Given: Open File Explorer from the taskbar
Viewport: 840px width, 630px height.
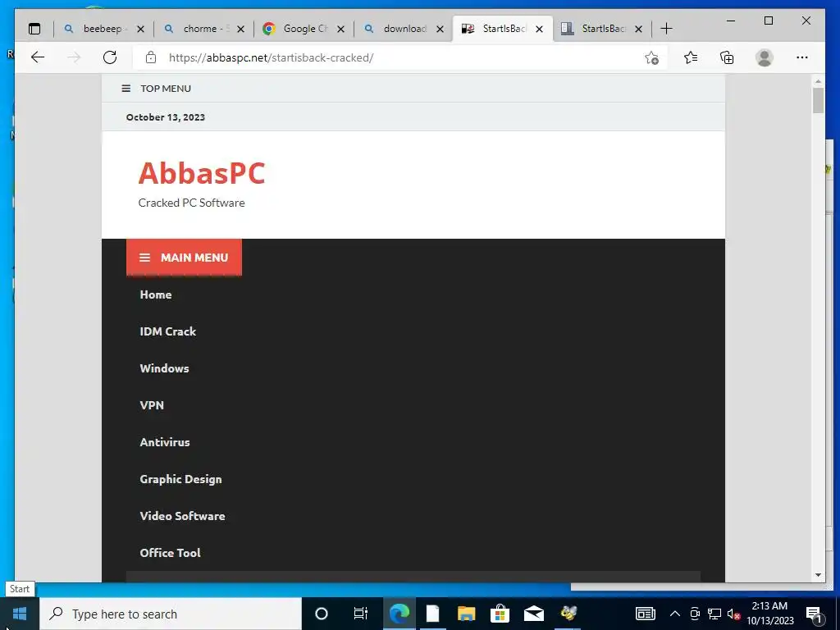Looking at the screenshot, I should (466, 614).
